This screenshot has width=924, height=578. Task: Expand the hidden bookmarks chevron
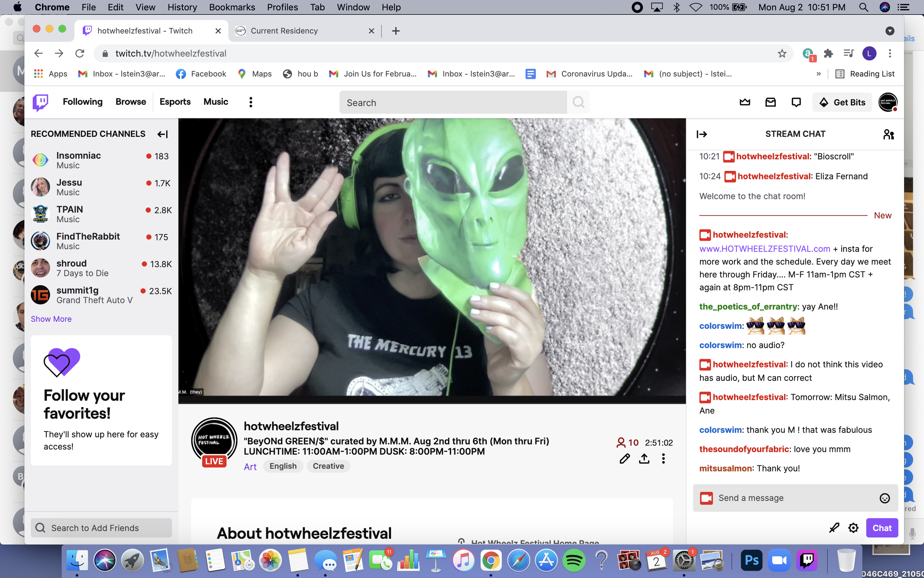coord(818,74)
